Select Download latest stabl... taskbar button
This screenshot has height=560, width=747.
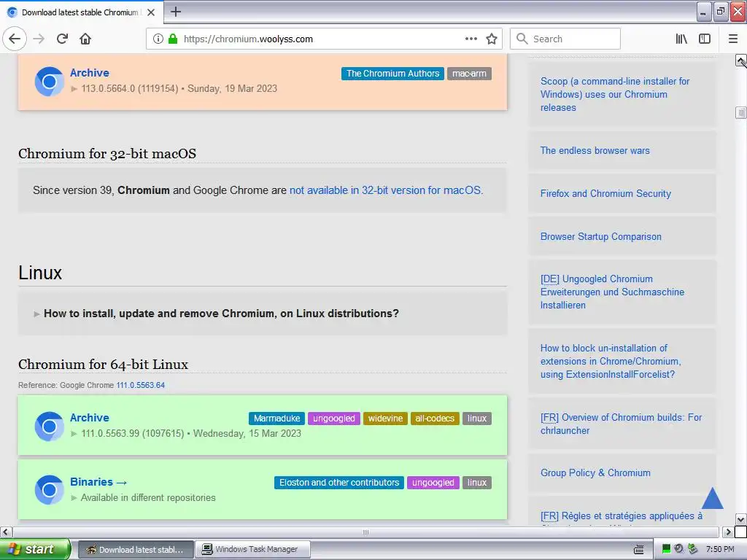[136, 550]
